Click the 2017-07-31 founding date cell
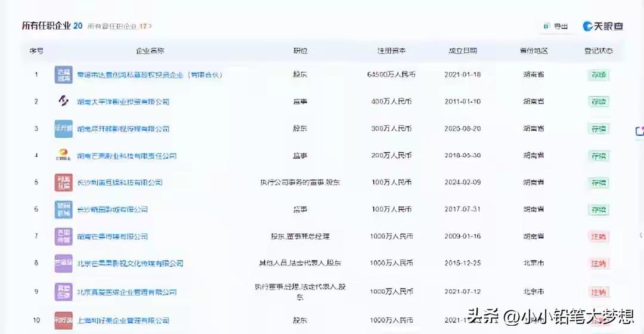Viewport: 644px width, 334px height. click(x=463, y=209)
